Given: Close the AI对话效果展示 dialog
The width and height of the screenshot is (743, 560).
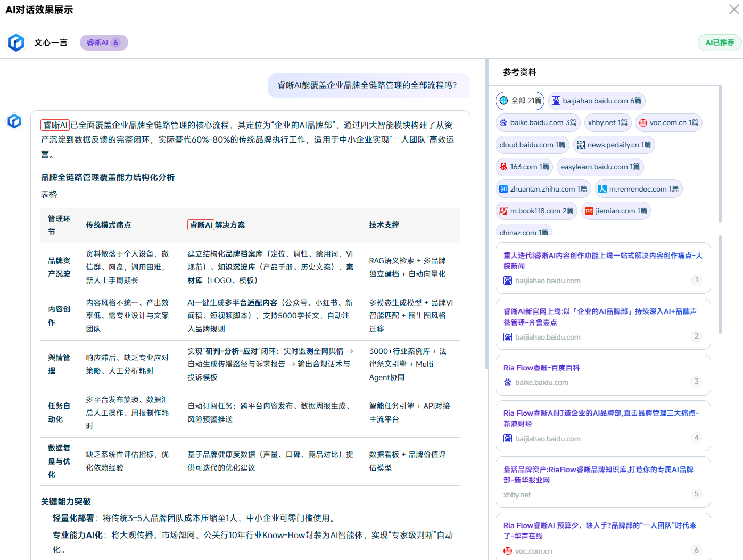Looking at the screenshot, I should [734, 9].
